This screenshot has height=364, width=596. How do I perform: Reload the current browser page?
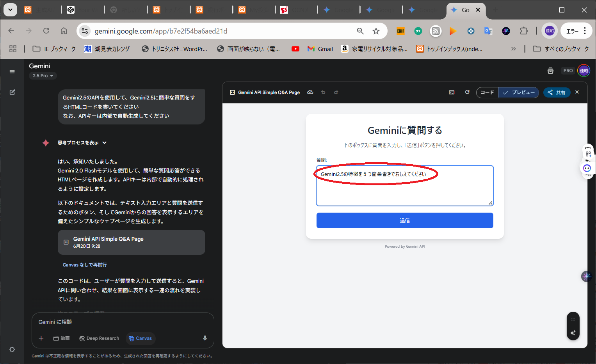[46, 31]
